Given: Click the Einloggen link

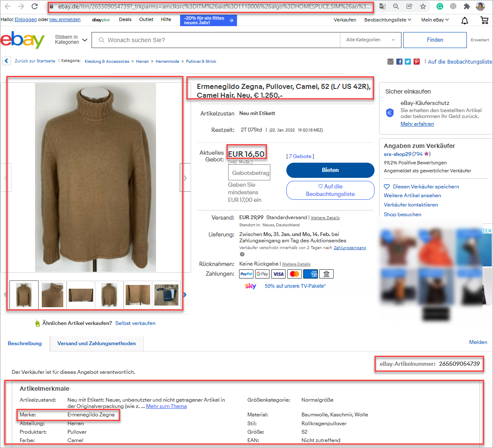Looking at the screenshot, I should pos(26,19).
